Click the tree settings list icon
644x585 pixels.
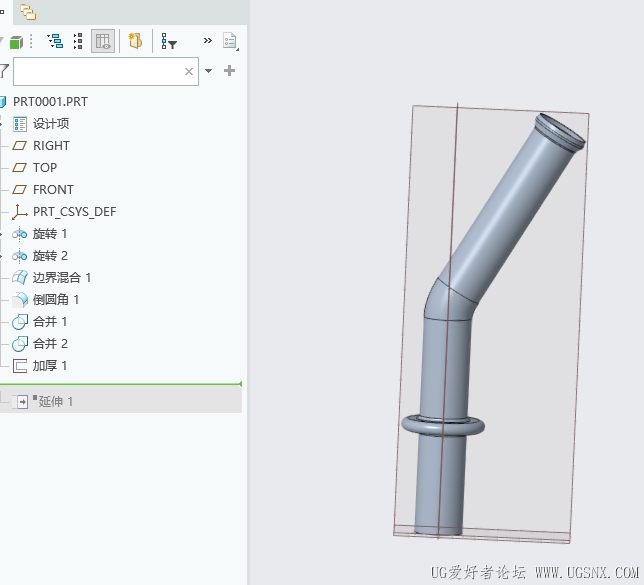pos(78,41)
